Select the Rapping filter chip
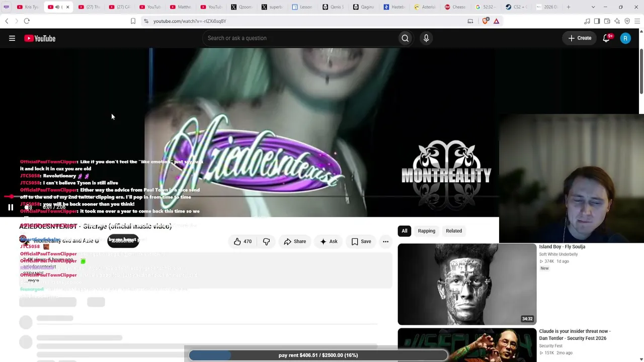Screen dimensions: 644x362 tap(427, 231)
